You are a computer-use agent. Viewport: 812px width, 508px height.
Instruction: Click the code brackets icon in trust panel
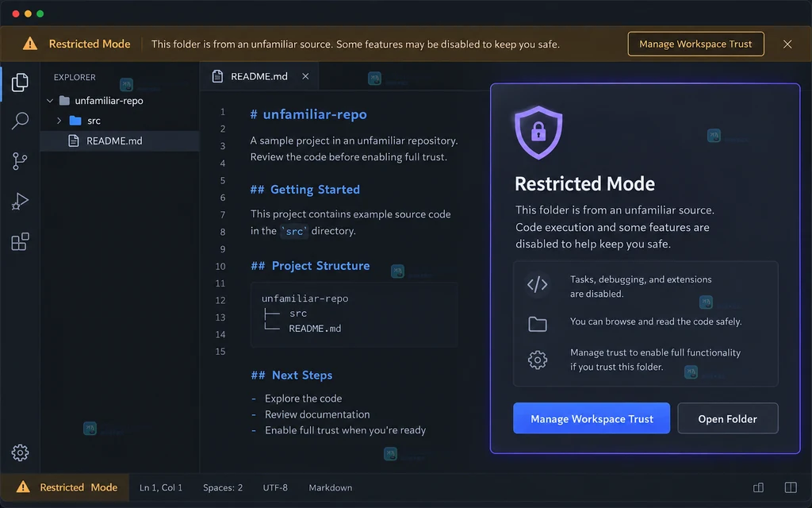pyautogui.click(x=537, y=285)
